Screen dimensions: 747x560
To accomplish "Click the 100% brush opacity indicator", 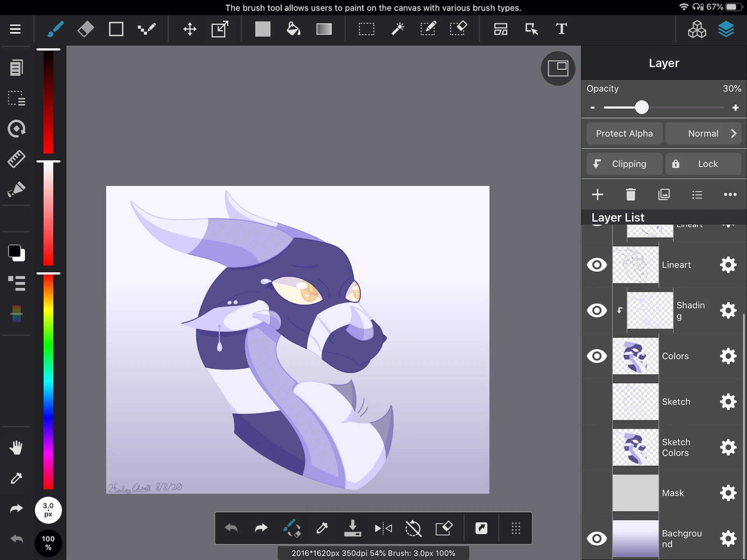I will click(48, 543).
